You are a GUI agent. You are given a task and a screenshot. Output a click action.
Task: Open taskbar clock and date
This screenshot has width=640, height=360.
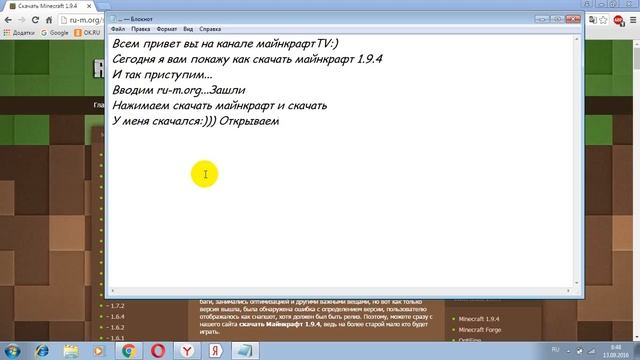[x=616, y=351]
